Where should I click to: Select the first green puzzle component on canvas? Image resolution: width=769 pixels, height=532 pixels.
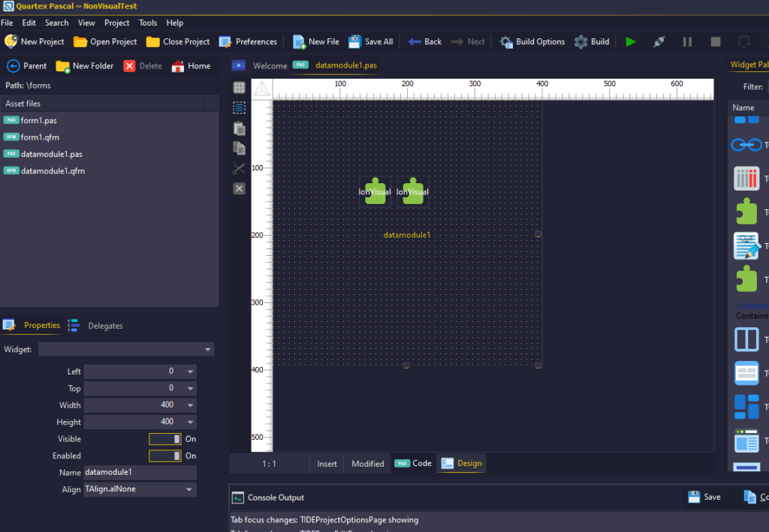point(375,191)
